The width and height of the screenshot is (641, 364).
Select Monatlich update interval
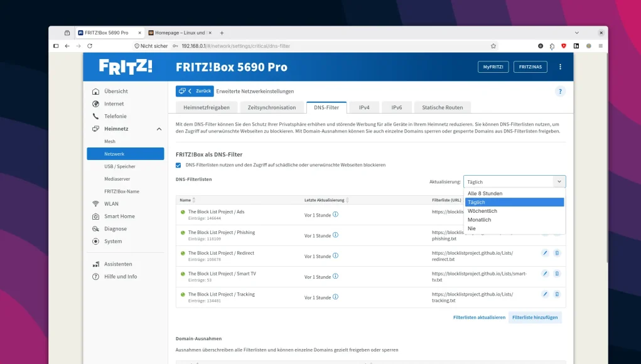click(514, 220)
